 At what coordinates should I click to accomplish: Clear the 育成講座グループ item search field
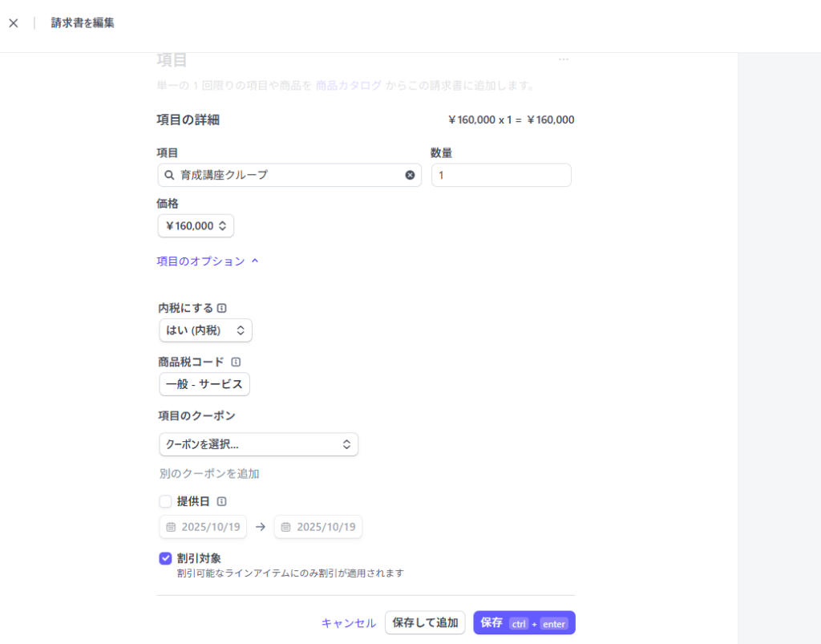[x=410, y=175]
